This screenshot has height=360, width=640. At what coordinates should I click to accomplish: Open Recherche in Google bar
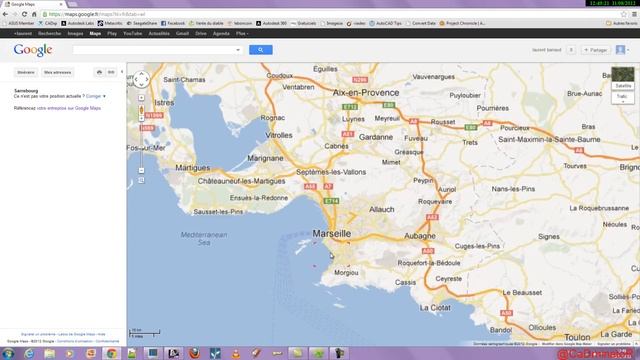pos(49,33)
